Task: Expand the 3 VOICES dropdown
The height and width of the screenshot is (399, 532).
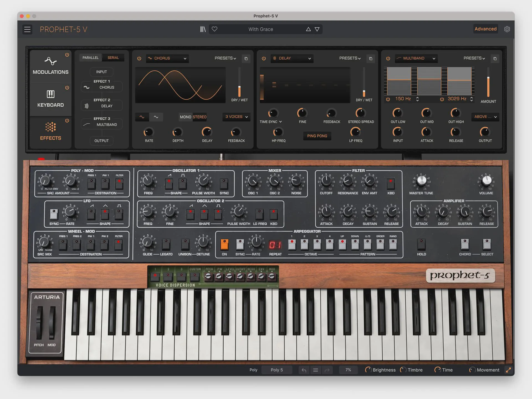Action: coord(236,117)
